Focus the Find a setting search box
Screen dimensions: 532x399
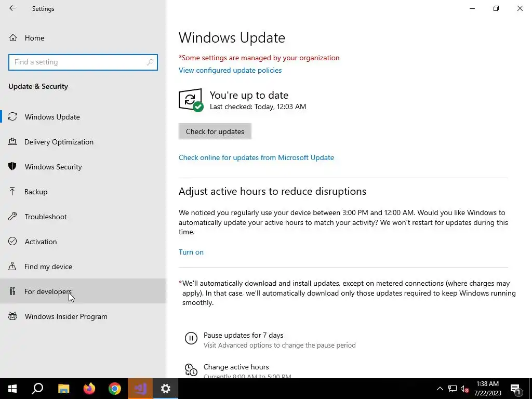83,62
